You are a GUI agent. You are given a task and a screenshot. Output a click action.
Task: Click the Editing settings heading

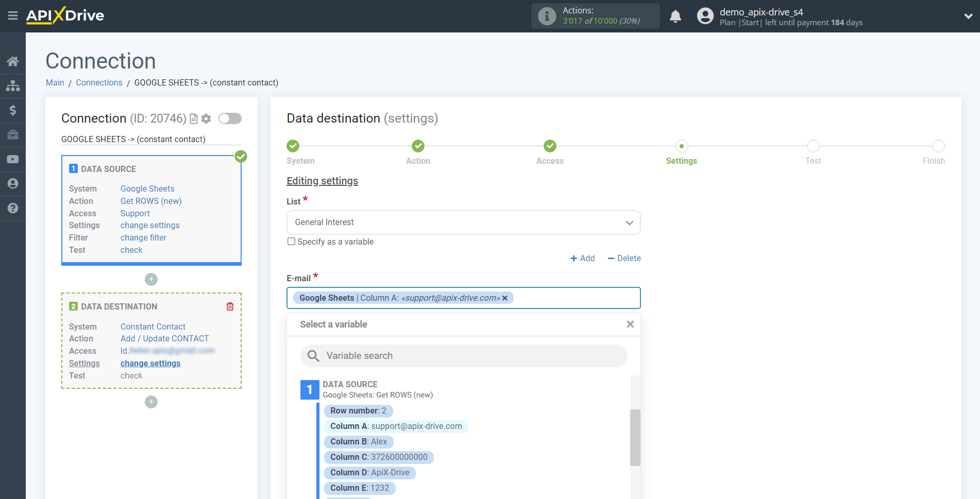pyautogui.click(x=322, y=181)
